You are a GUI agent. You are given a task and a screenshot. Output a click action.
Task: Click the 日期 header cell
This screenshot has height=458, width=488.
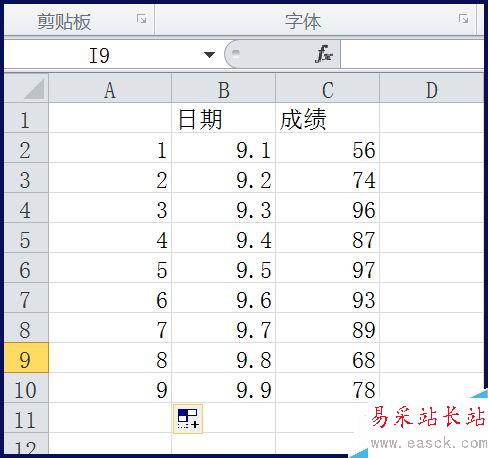click(x=224, y=118)
